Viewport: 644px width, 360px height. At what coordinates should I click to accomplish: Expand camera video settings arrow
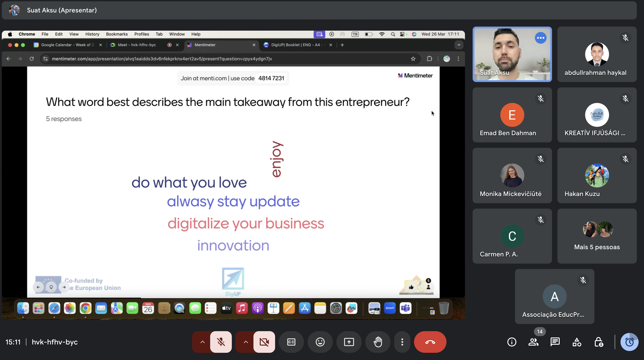[246, 342]
